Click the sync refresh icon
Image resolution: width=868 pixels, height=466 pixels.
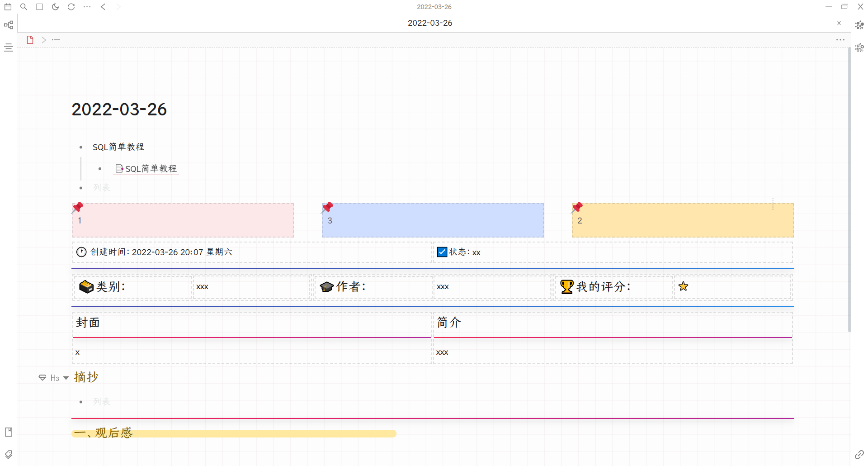coord(71,7)
